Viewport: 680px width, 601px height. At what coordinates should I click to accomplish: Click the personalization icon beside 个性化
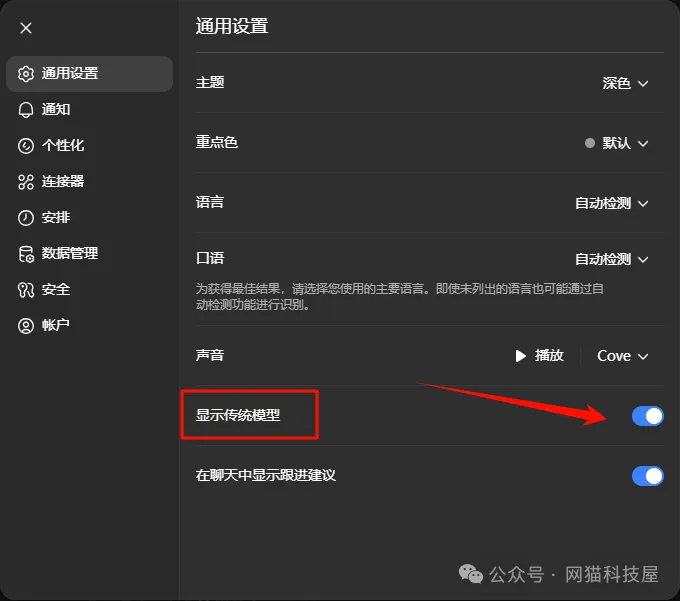tap(26, 146)
